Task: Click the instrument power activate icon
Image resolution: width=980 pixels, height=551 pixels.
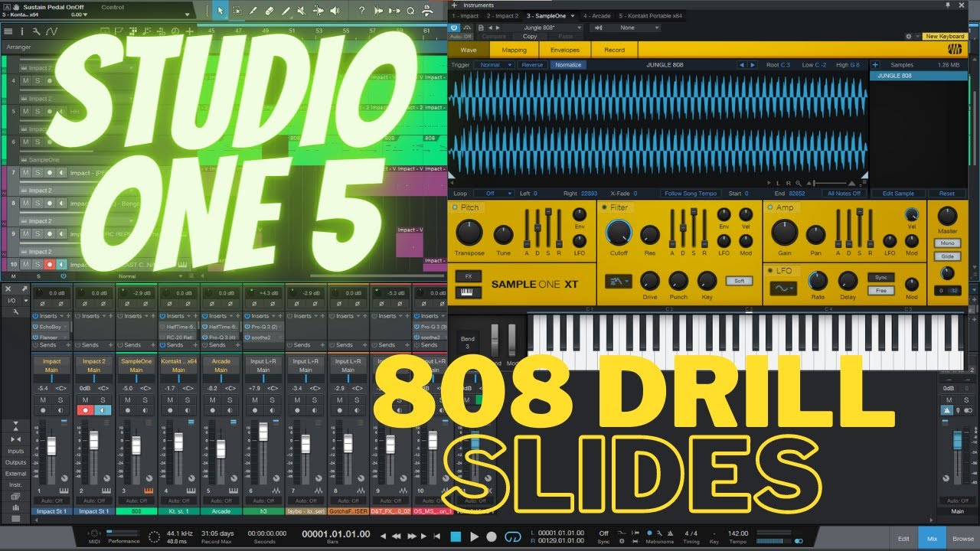Action: [454, 28]
